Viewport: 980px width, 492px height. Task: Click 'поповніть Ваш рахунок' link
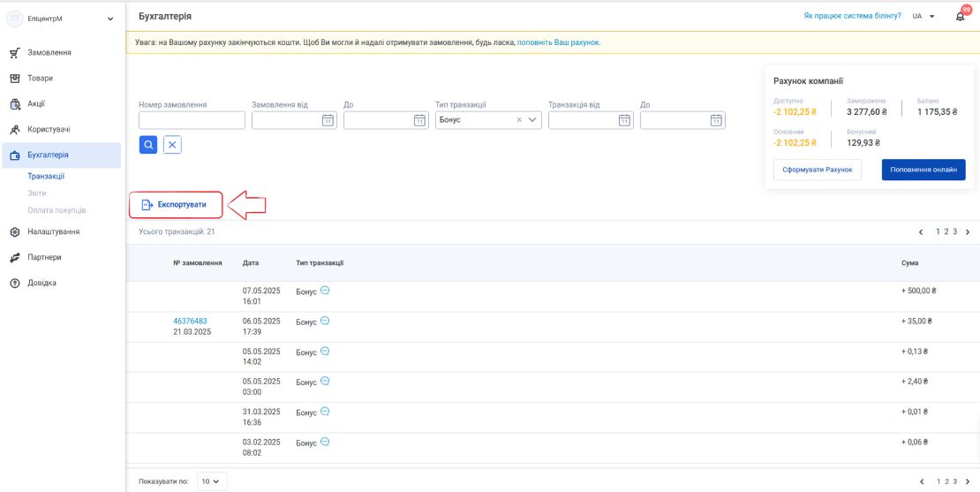click(x=558, y=42)
